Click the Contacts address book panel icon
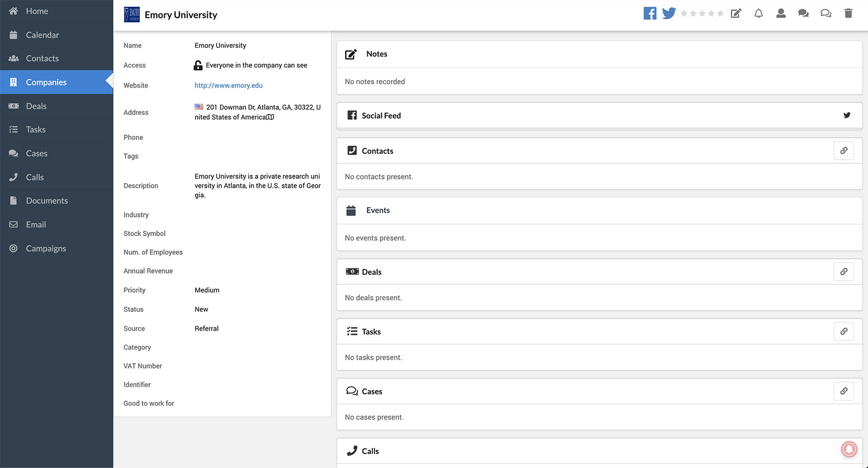The width and height of the screenshot is (868, 468). click(352, 151)
